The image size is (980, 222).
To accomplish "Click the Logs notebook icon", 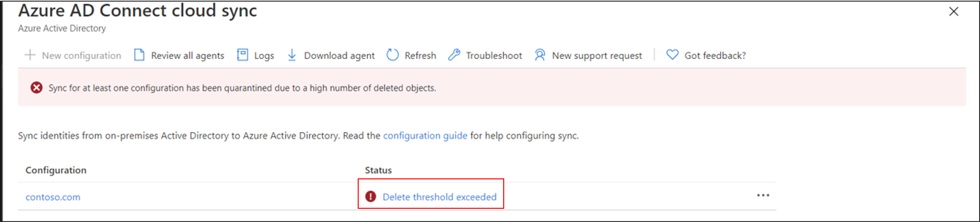I will (243, 55).
